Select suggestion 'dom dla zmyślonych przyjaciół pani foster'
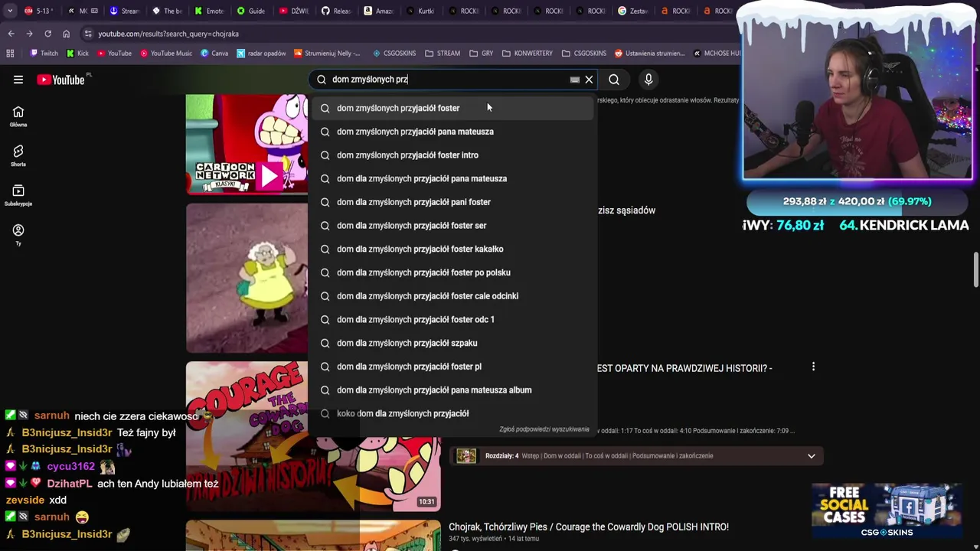 tap(451, 202)
